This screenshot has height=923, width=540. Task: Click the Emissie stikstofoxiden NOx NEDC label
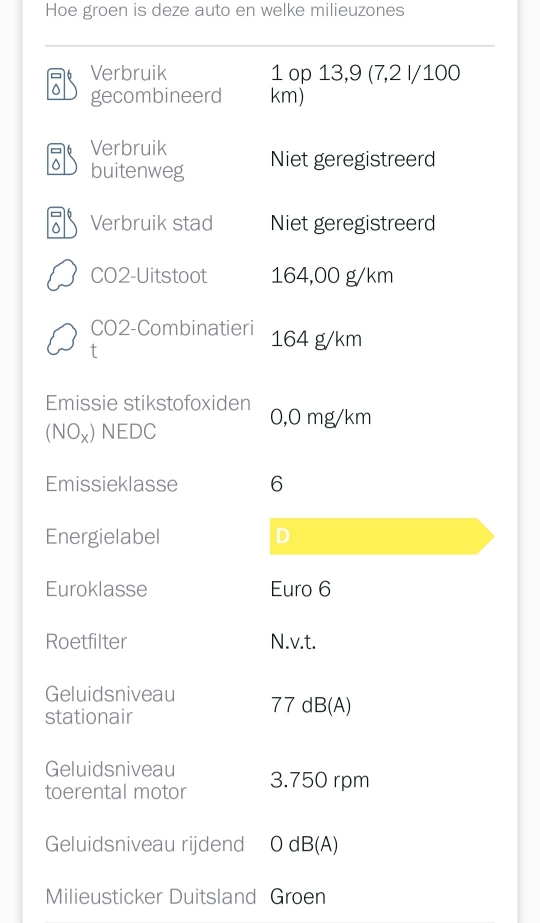pos(148,417)
